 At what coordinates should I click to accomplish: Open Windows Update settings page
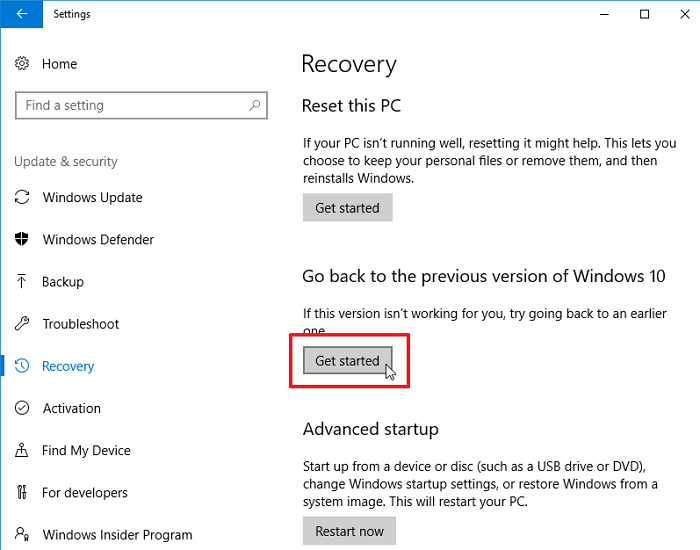pyautogui.click(x=92, y=197)
